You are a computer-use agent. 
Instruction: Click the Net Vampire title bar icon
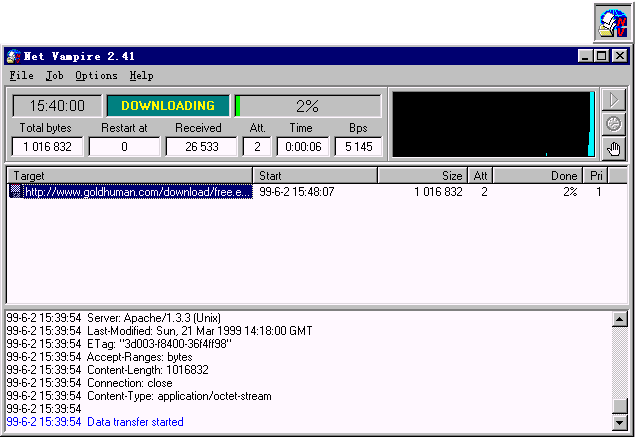[x=14, y=56]
